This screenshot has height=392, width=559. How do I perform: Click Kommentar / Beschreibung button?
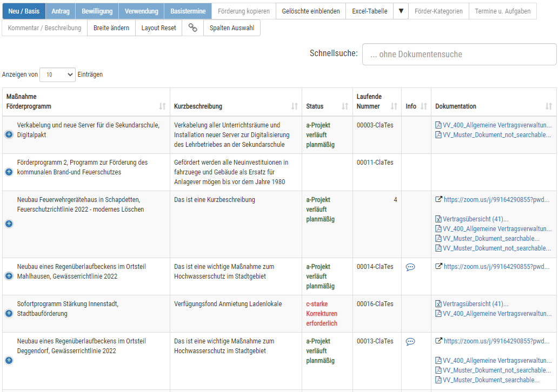(x=44, y=28)
